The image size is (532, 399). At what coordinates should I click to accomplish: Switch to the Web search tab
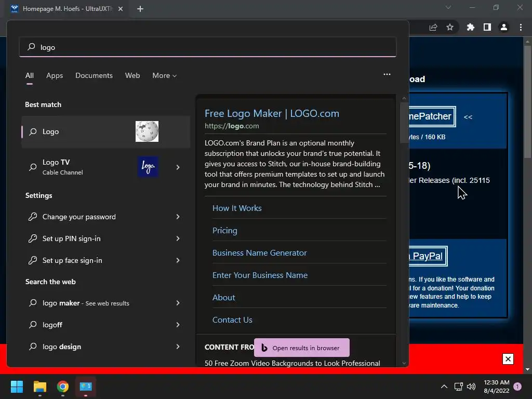(x=132, y=76)
